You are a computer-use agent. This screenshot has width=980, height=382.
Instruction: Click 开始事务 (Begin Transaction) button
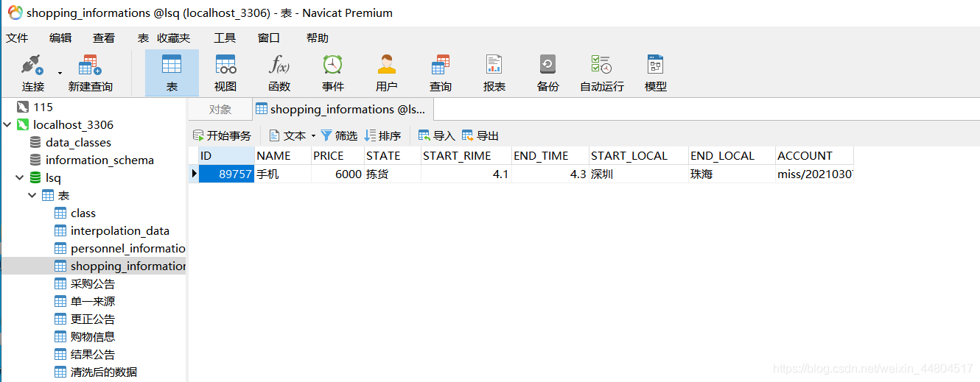point(222,135)
